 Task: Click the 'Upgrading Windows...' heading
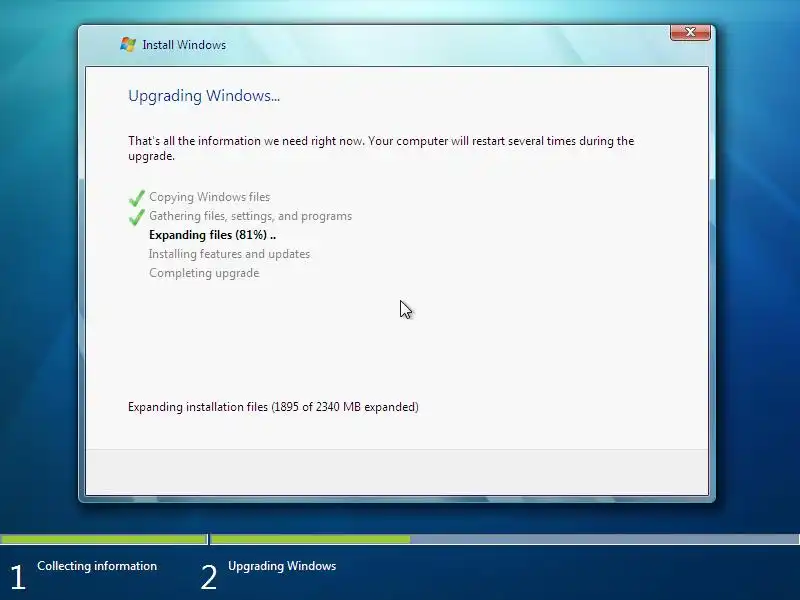(x=204, y=96)
